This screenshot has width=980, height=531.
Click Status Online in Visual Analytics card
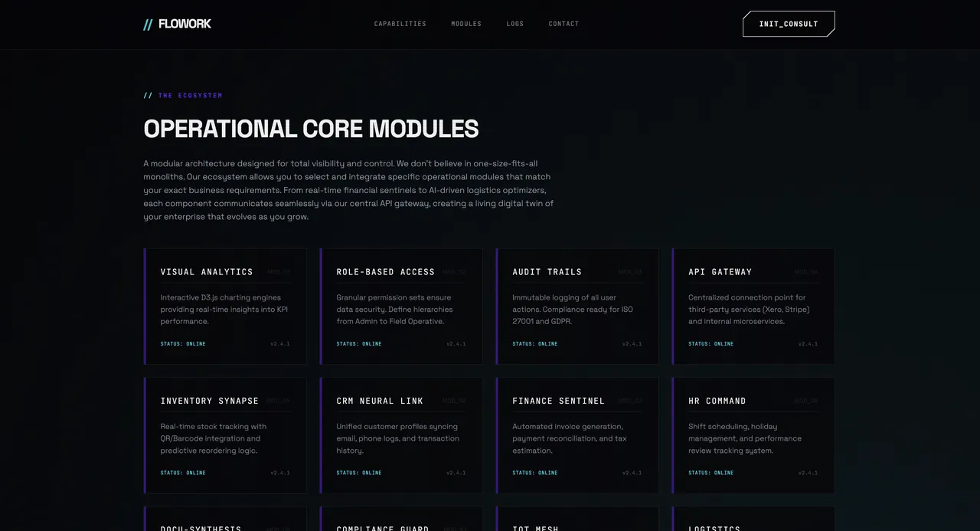point(183,344)
